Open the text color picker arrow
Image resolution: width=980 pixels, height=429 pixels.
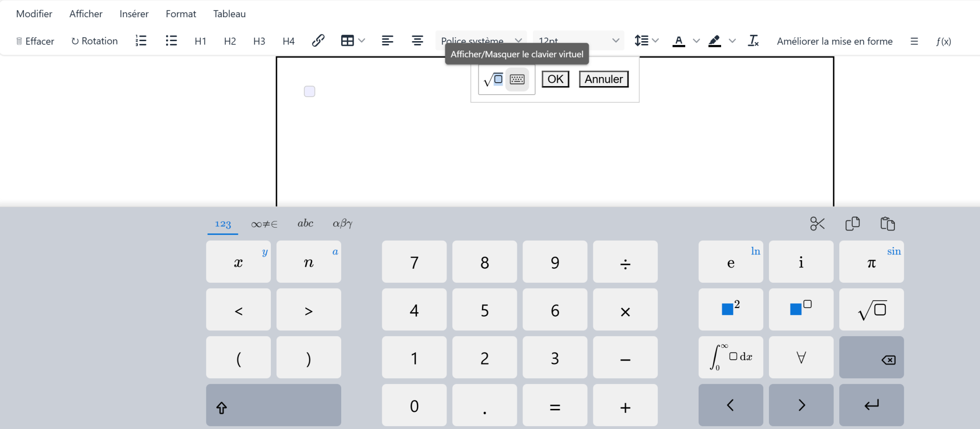[696, 41]
